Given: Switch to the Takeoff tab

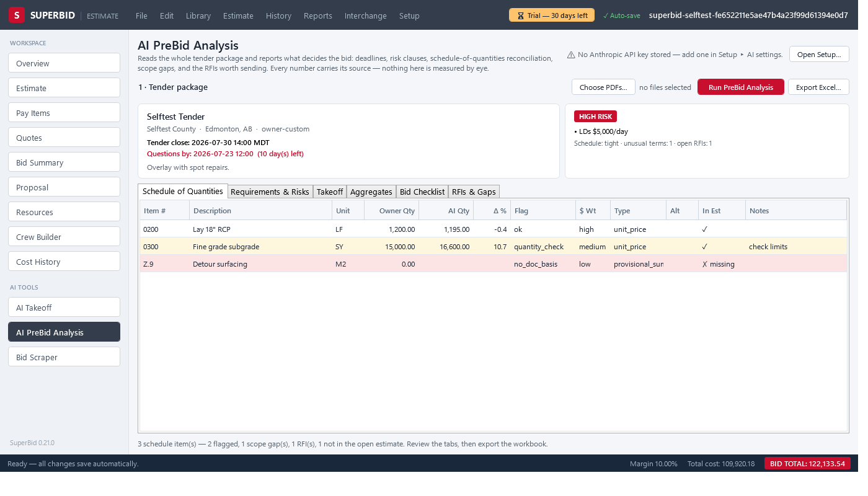Looking at the screenshot, I should [330, 192].
